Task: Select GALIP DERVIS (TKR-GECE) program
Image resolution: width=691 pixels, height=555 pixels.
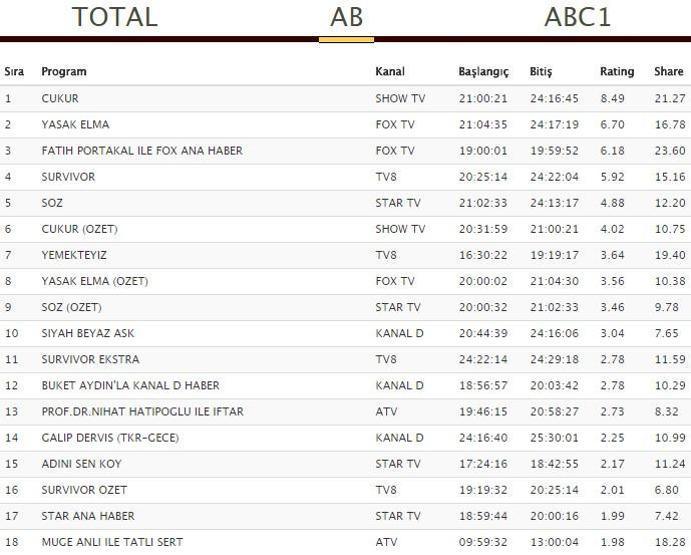Action: coord(110,438)
